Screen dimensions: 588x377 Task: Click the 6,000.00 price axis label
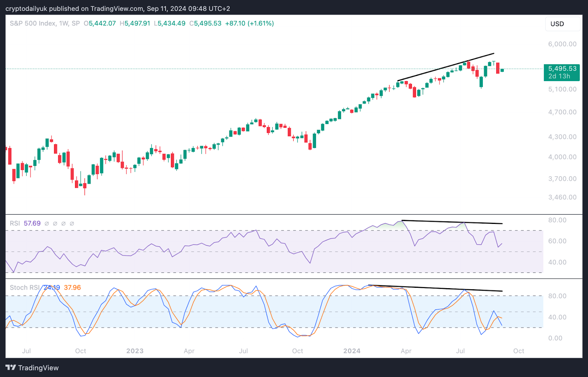(562, 44)
